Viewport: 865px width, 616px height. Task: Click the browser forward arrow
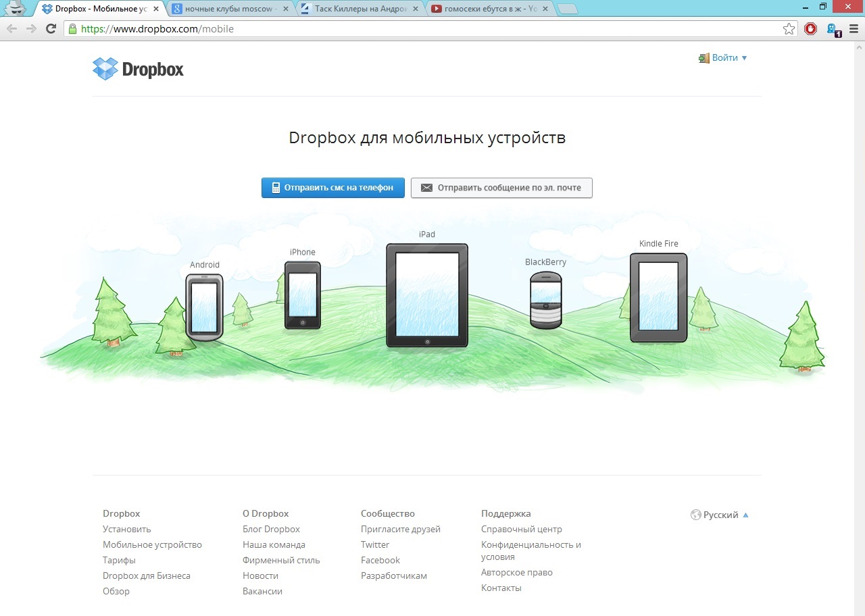click(x=31, y=29)
